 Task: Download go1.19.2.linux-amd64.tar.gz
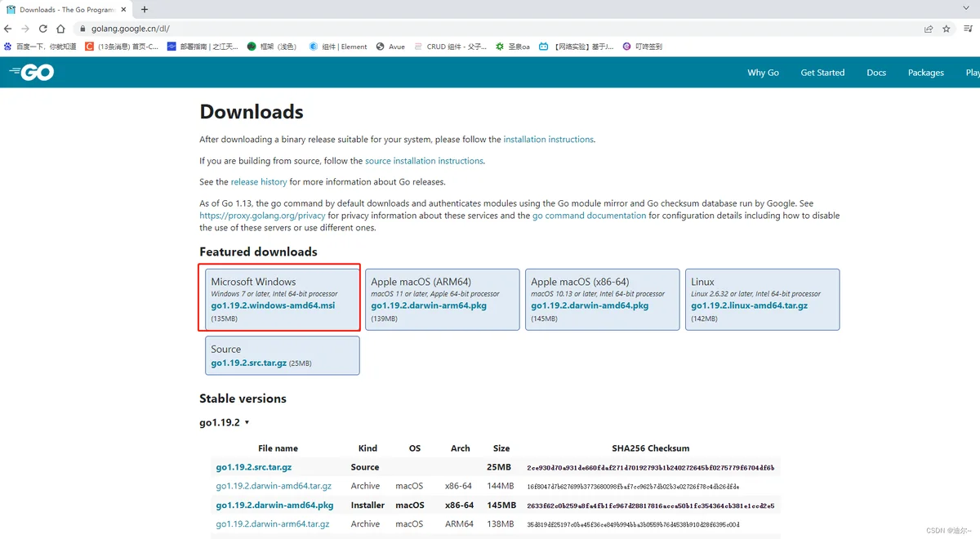click(x=749, y=305)
